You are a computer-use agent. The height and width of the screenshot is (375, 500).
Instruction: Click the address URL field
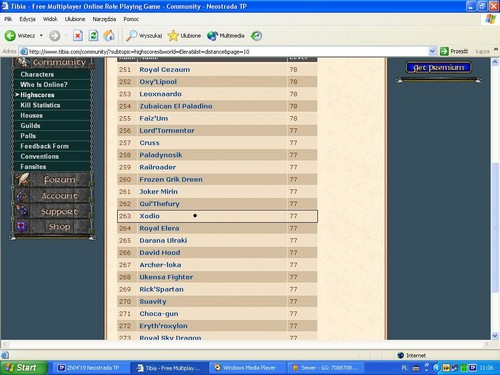pos(227,51)
